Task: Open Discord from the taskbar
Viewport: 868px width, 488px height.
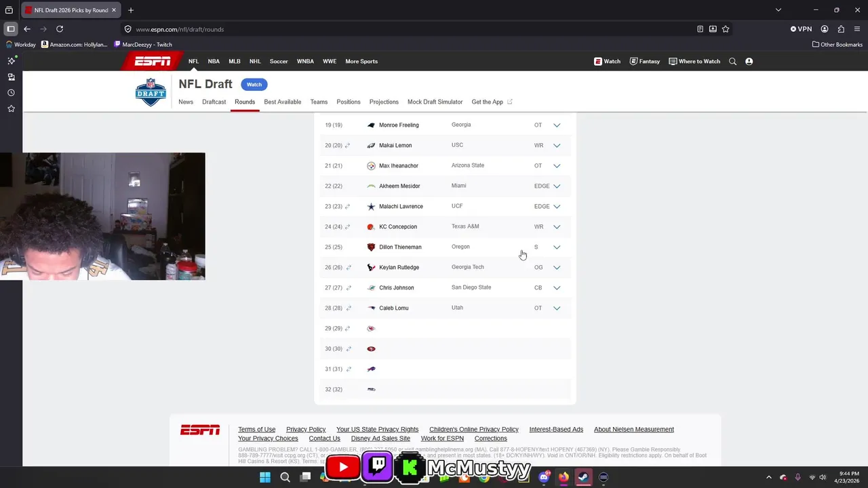Action: (x=544, y=477)
